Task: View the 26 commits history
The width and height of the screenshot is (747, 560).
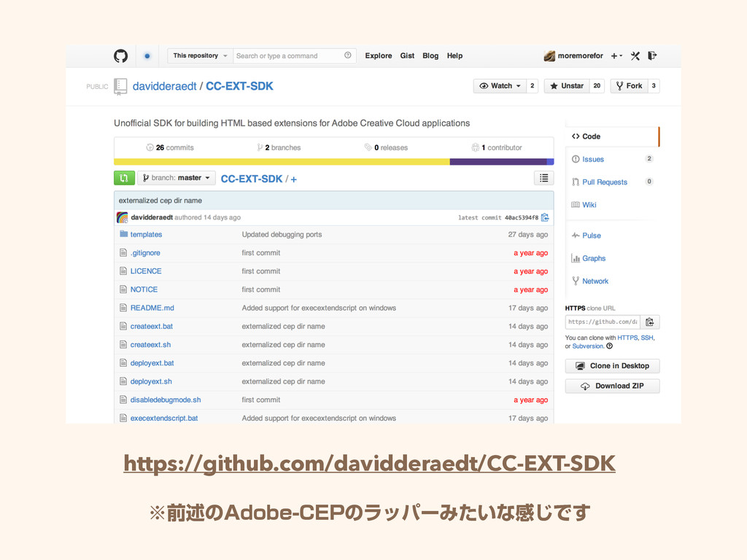Action: (x=170, y=147)
